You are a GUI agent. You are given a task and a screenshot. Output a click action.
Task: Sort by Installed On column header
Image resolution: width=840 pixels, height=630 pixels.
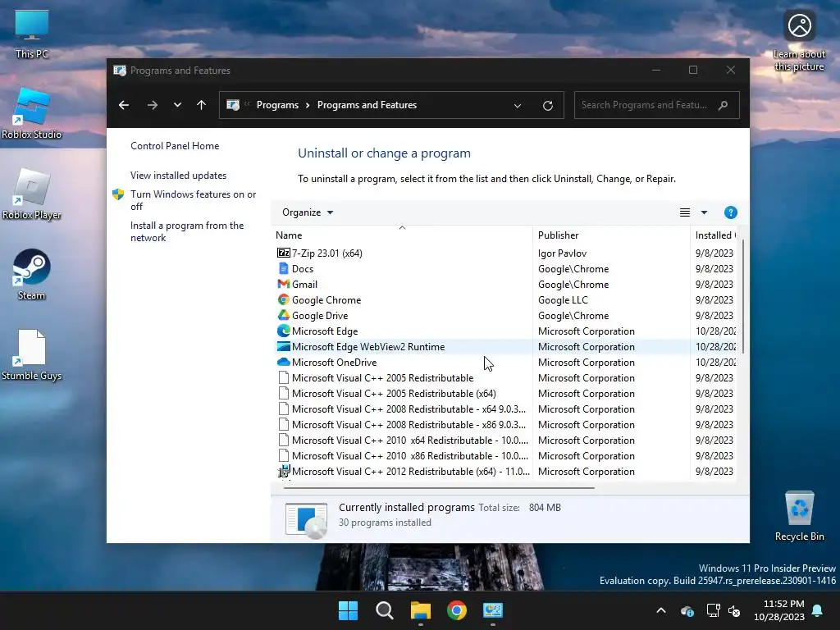715,235
